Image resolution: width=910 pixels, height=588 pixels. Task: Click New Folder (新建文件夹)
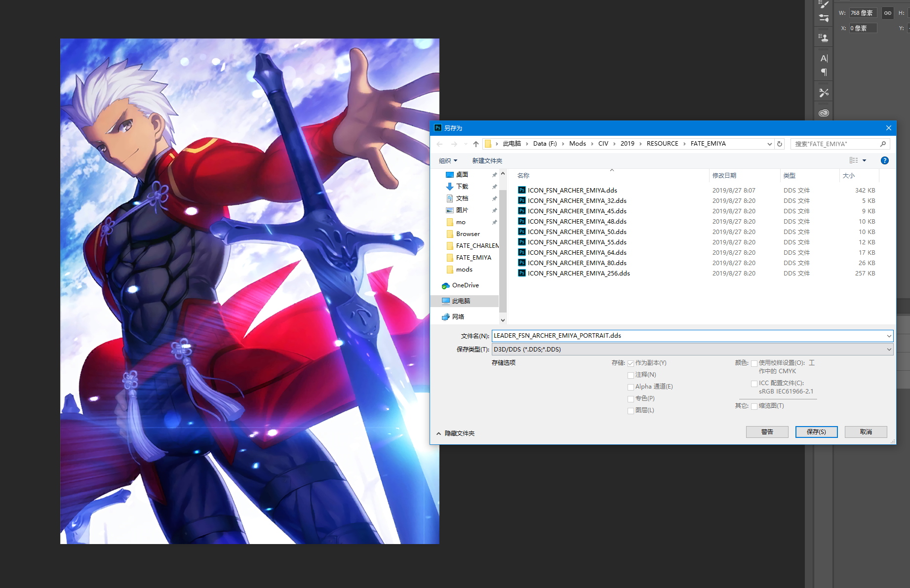click(x=487, y=161)
